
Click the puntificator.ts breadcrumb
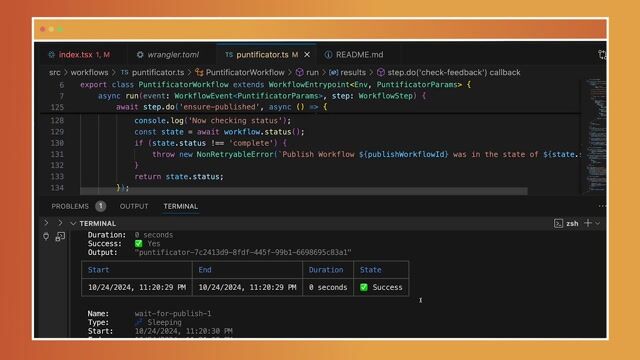pos(158,73)
